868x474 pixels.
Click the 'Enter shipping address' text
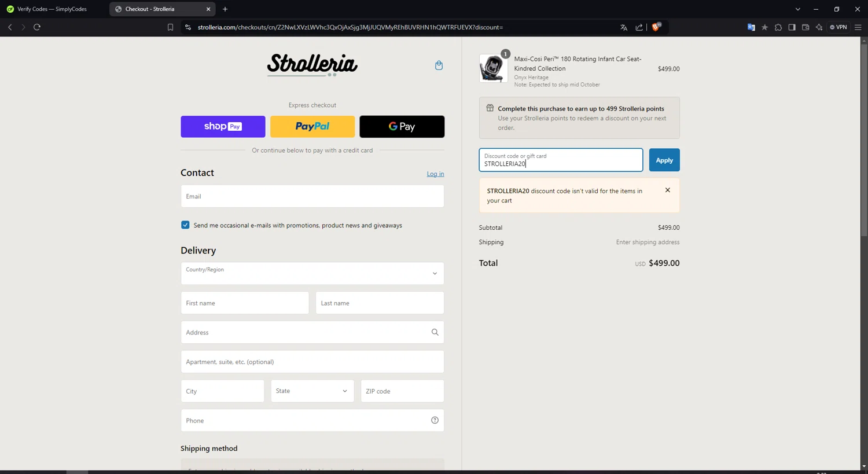tap(648, 242)
